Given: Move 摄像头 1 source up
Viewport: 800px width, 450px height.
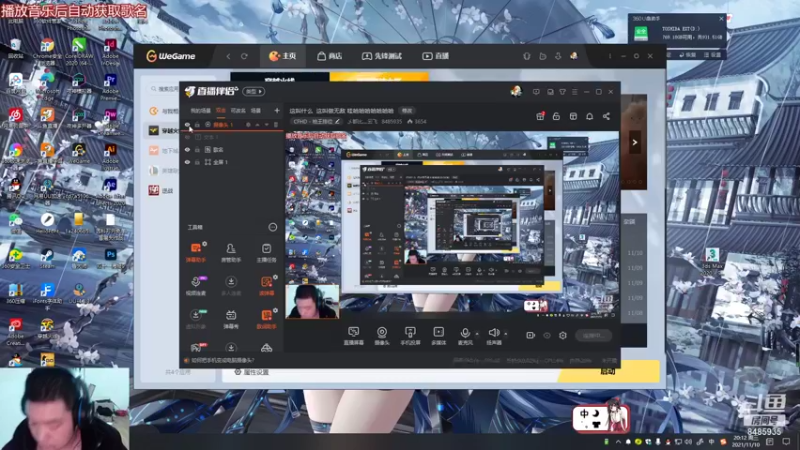Looking at the screenshot, I should (258, 124).
